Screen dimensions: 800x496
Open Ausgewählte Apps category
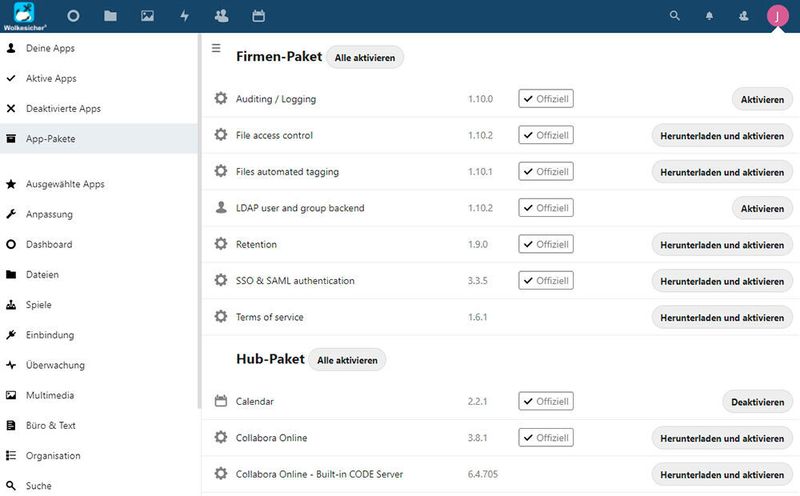(x=99, y=184)
